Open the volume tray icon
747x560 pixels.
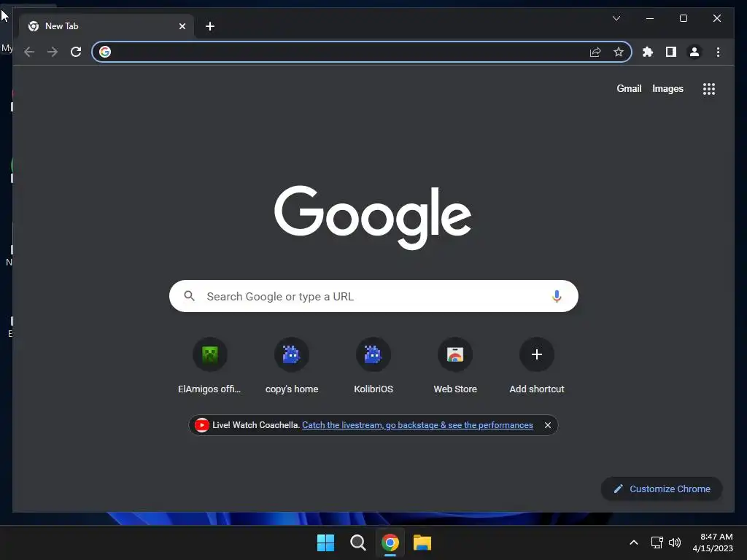point(675,542)
